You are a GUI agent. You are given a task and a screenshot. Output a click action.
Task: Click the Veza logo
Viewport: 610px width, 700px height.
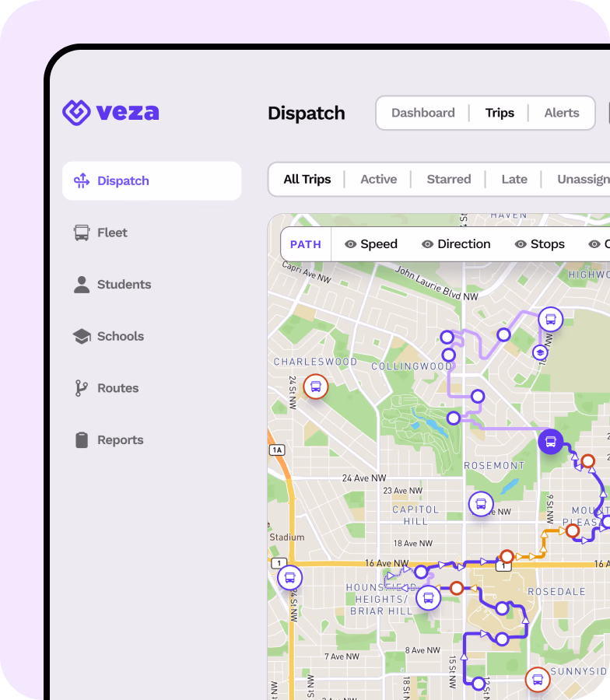coord(110,112)
